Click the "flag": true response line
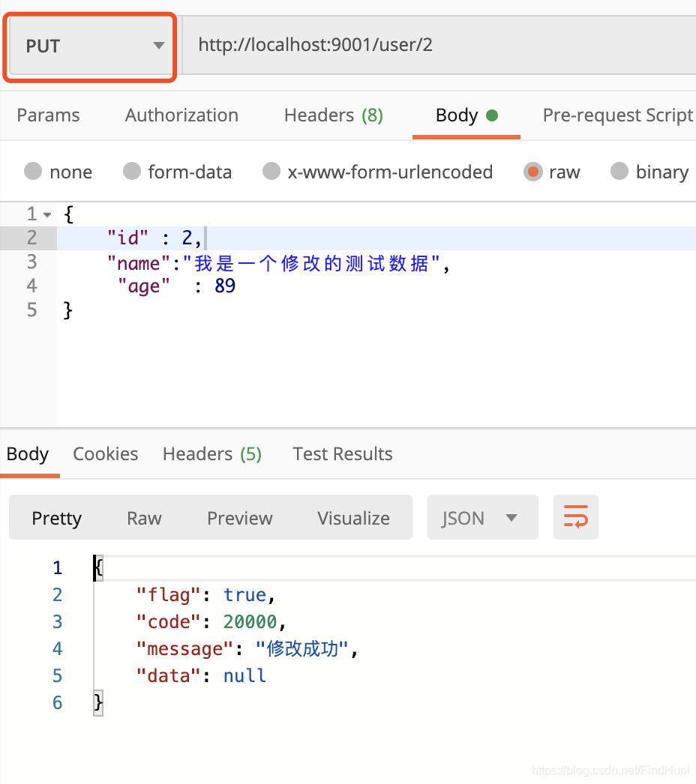Screen dimensions: 696x784 [x=205, y=595]
